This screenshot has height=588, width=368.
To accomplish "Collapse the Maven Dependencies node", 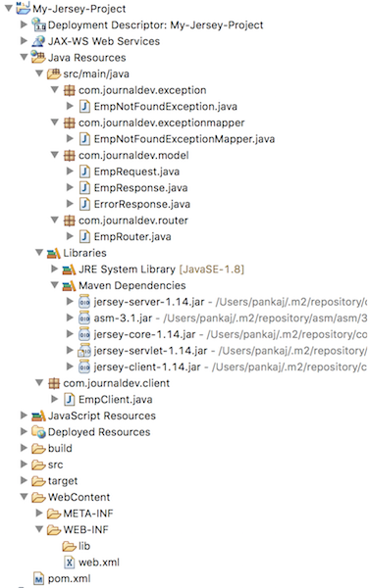I will tap(55, 285).
